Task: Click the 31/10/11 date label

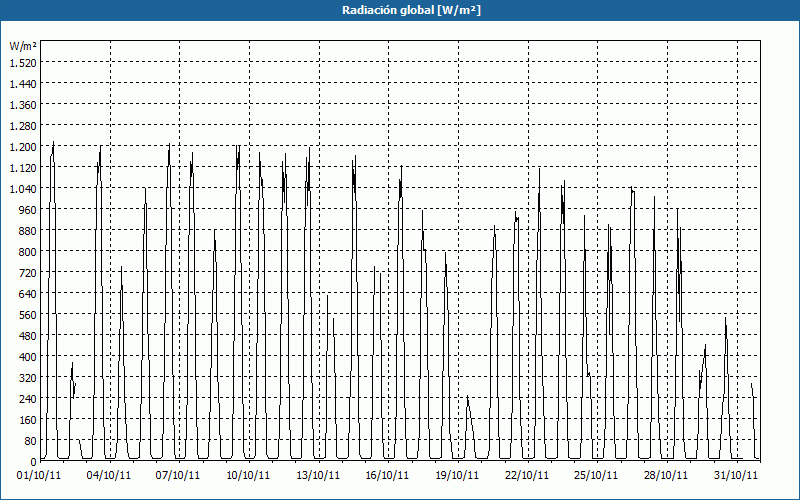Action: [736, 476]
